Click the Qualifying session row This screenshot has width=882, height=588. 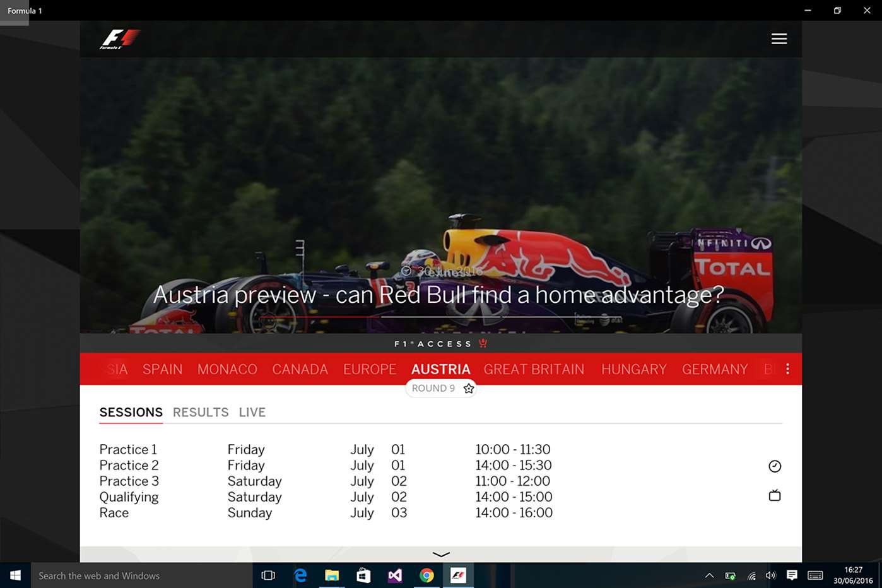[x=326, y=497]
